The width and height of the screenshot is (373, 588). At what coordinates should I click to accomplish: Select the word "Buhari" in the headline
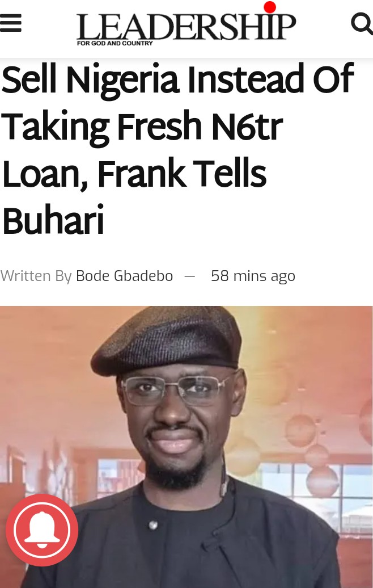click(53, 220)
